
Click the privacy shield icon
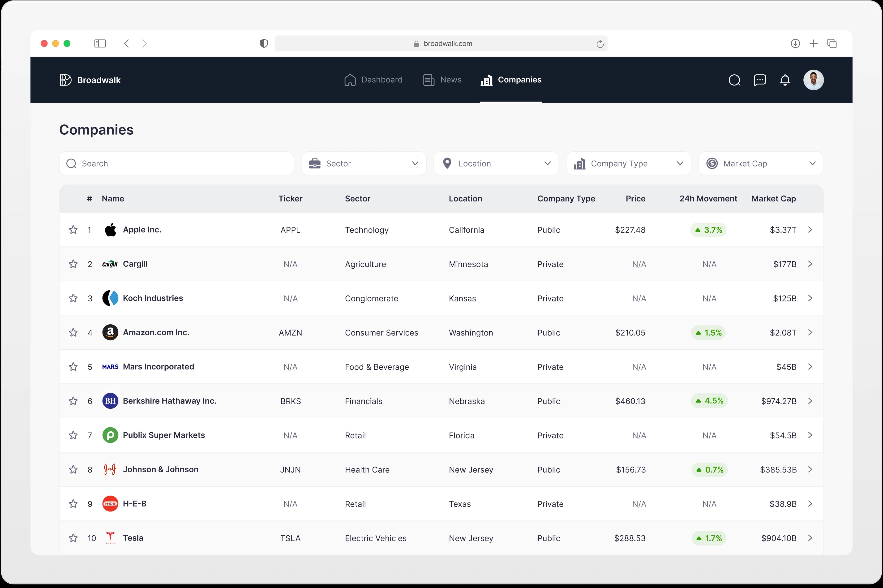(264, 43)
